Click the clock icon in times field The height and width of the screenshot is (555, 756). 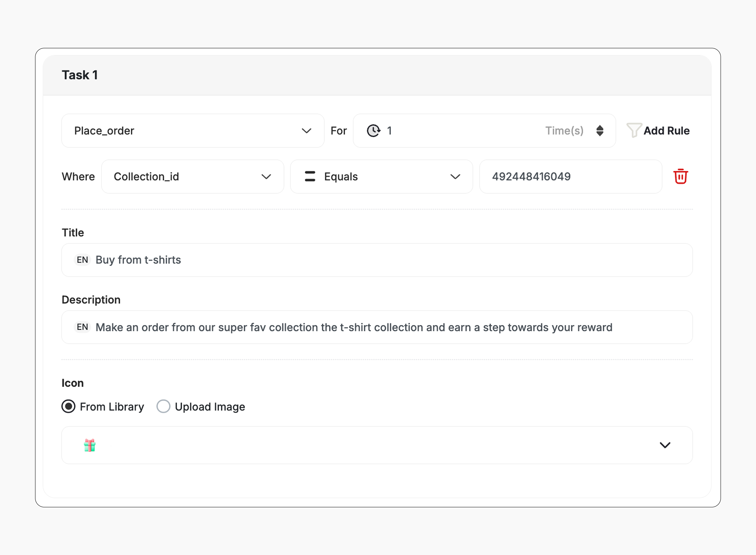(373, 131)
